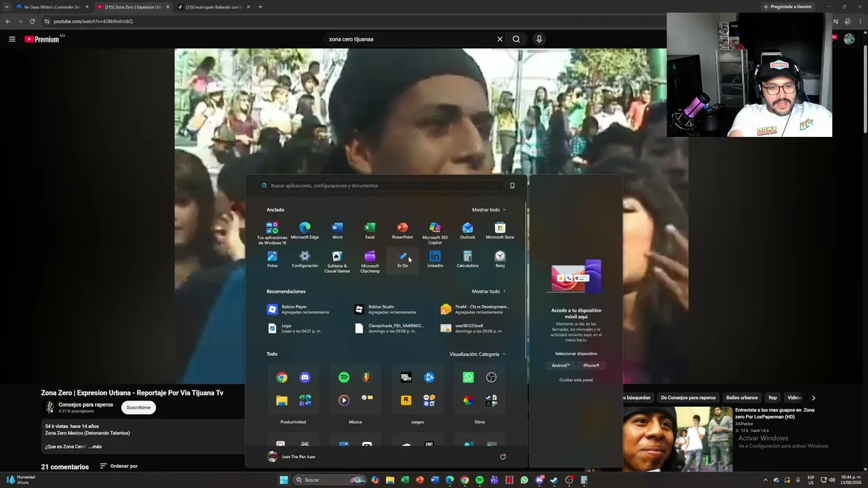Open Netflix from the taskbar
Screen dimensions: 868x488
pos(509,480)
